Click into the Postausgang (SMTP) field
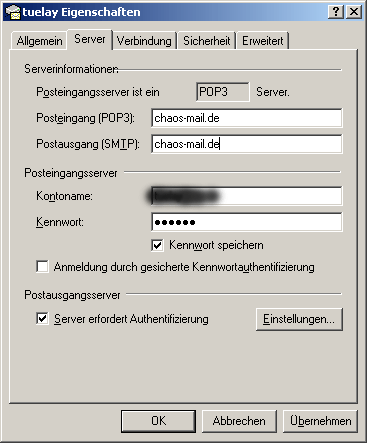The image size is (367, 443). click(x=247, y=144)
